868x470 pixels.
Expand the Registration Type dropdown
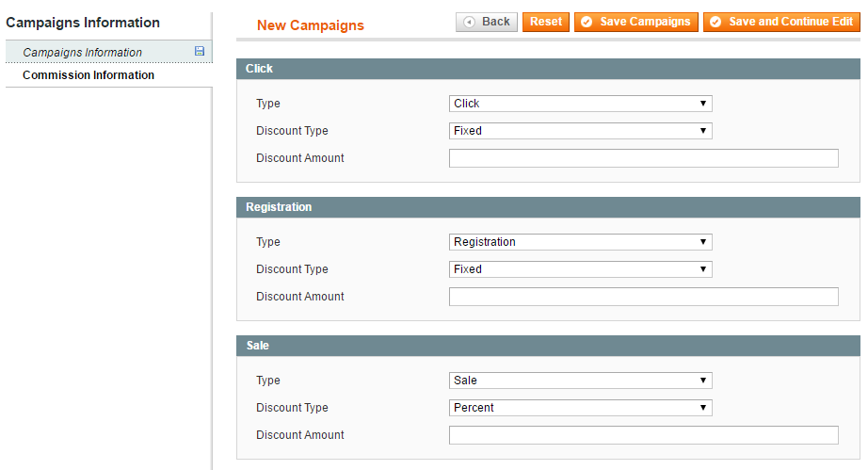[x=580, y=242]
